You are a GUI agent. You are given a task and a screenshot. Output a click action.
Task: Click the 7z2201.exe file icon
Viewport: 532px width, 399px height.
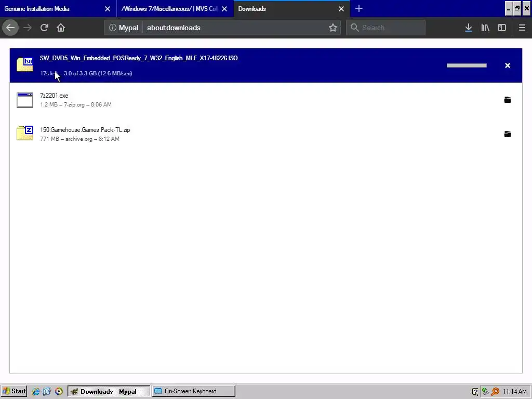point(25,100)
